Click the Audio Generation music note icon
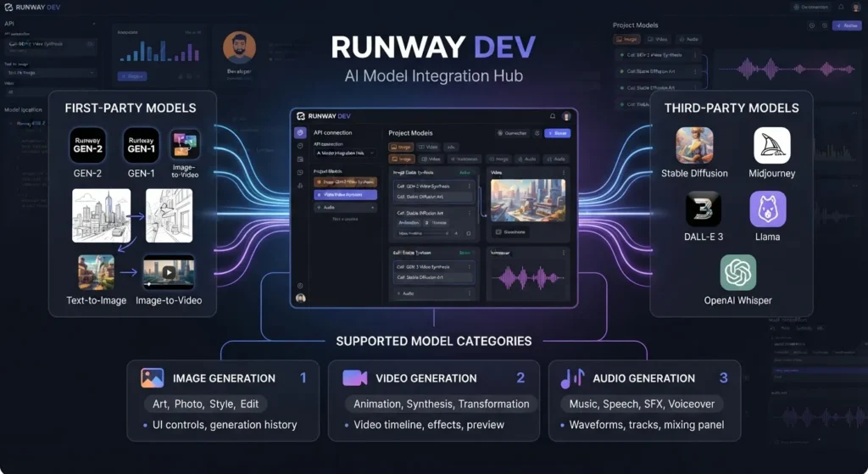Viewport: 868px width, 474px height. click(572, 378)
